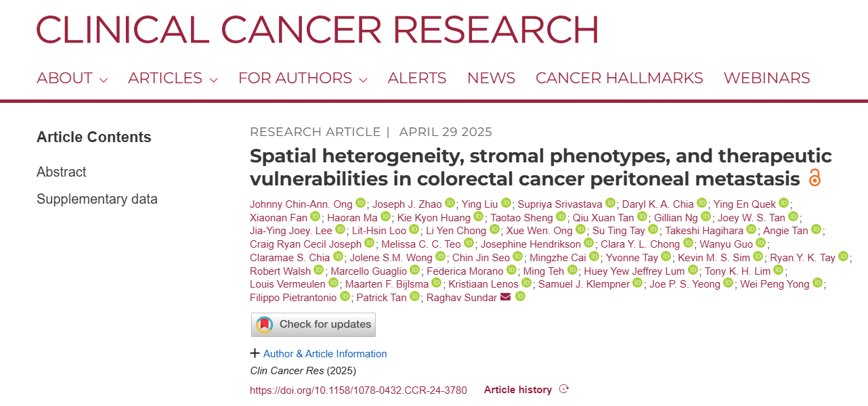
Task: Expand the ARTICLES dropdown chevron
Action: [x=213, y=80]
